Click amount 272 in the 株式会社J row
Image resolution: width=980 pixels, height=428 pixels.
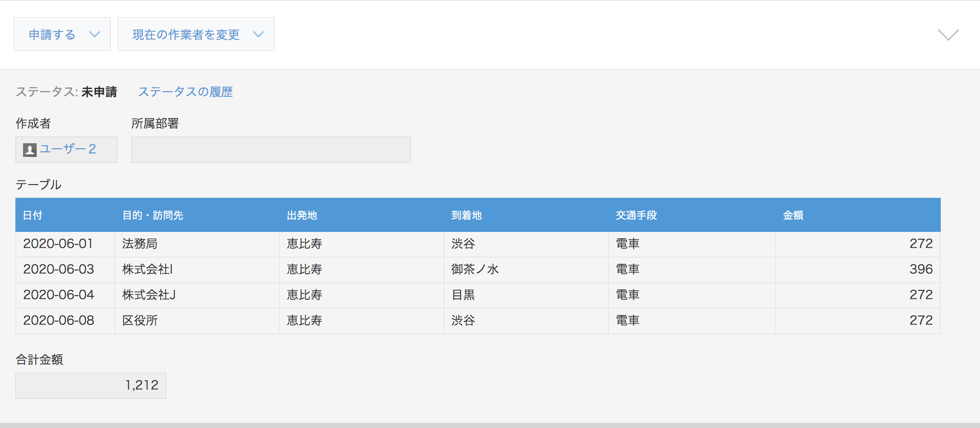(858, 295)
